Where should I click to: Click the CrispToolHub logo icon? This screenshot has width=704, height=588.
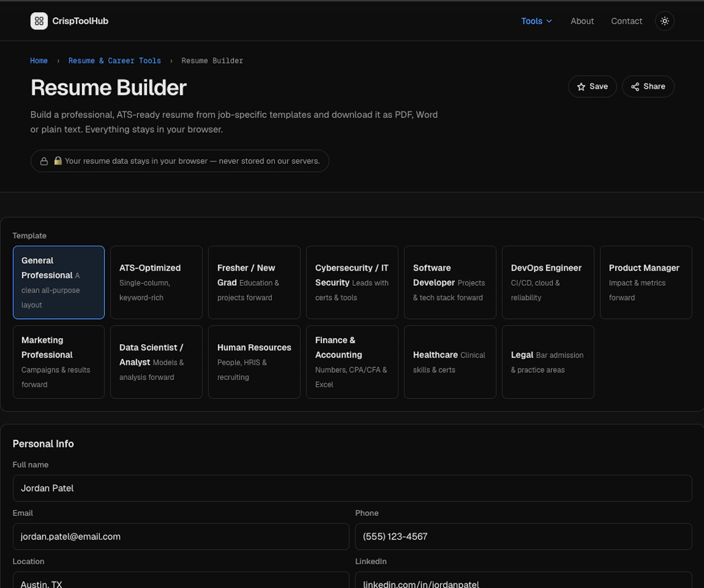click(x=39, y=21)
